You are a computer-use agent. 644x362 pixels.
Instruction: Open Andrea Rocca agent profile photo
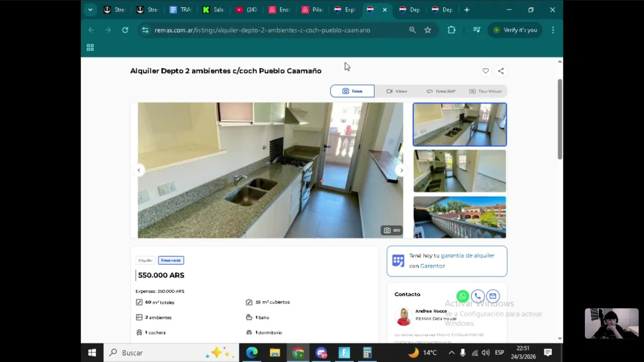coord(403,317)
